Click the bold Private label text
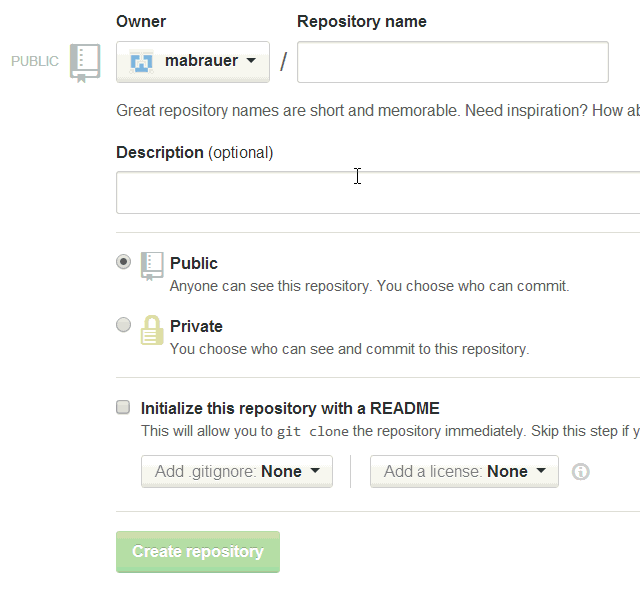This screenshot has height=600, width=640. coord(196,326)
